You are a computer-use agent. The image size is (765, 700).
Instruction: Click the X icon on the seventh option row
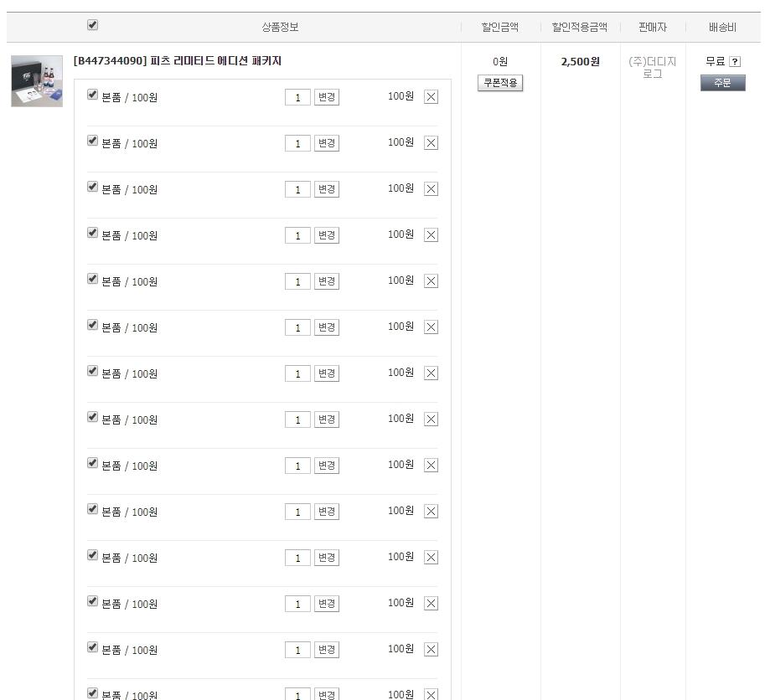click(431, 373)
